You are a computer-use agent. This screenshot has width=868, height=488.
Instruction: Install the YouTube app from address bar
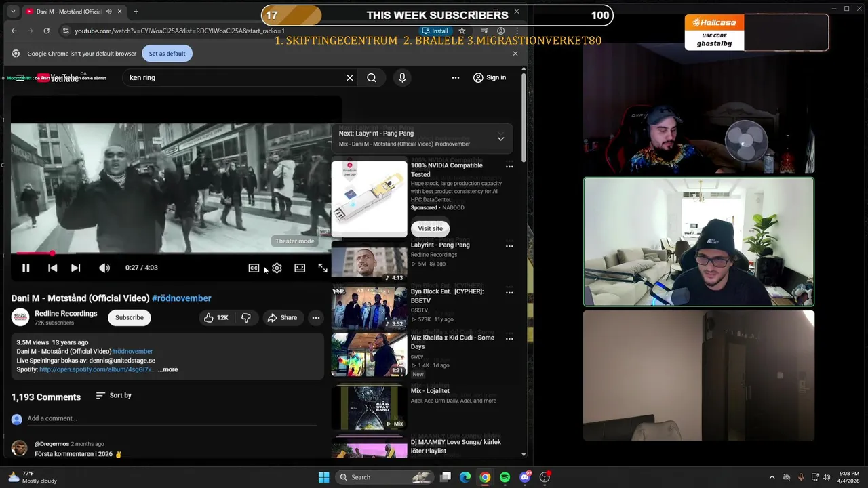[x=435, y=30]
